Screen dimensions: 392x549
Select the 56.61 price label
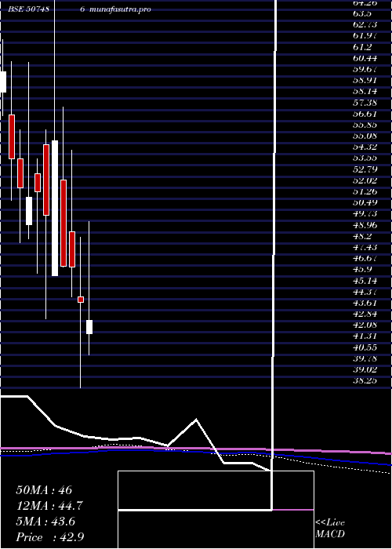365,114
